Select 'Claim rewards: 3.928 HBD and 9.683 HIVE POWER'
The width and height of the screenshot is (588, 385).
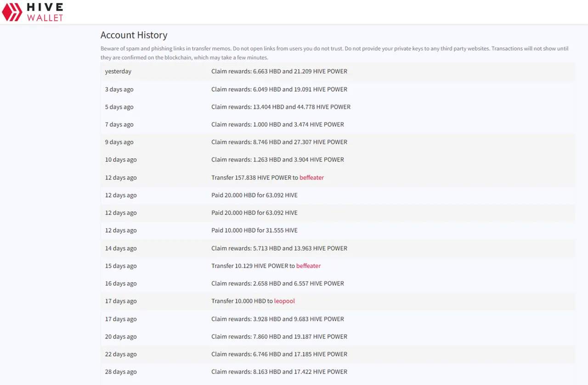[x=277, y=319]
